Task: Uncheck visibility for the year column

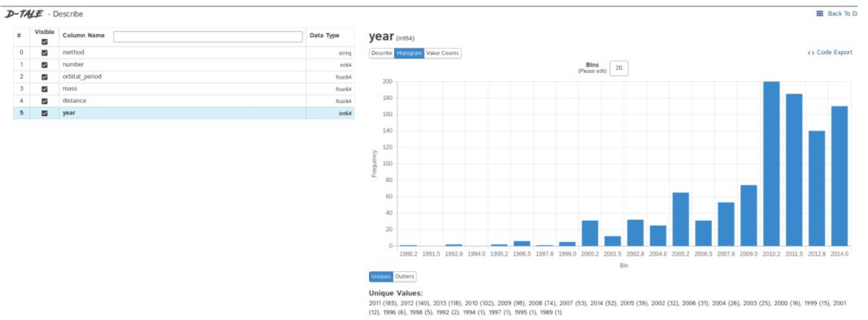Action: pos(45,113)
